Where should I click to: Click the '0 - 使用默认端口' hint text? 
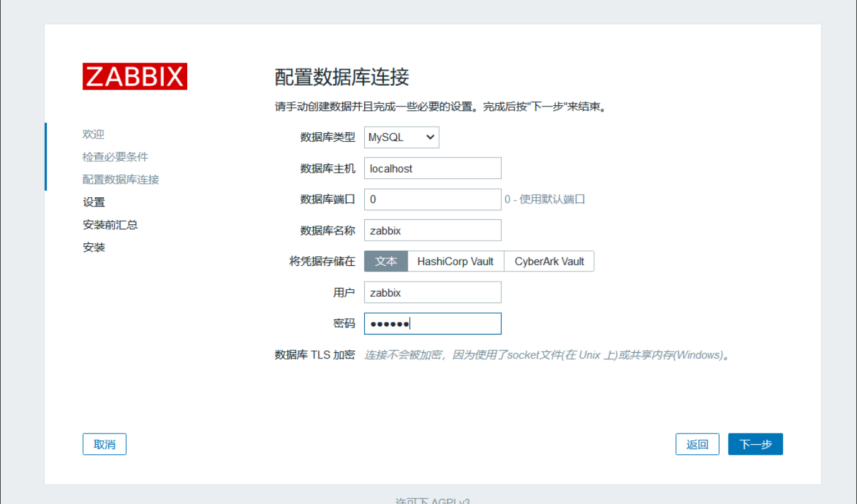[x=545, y=199]
